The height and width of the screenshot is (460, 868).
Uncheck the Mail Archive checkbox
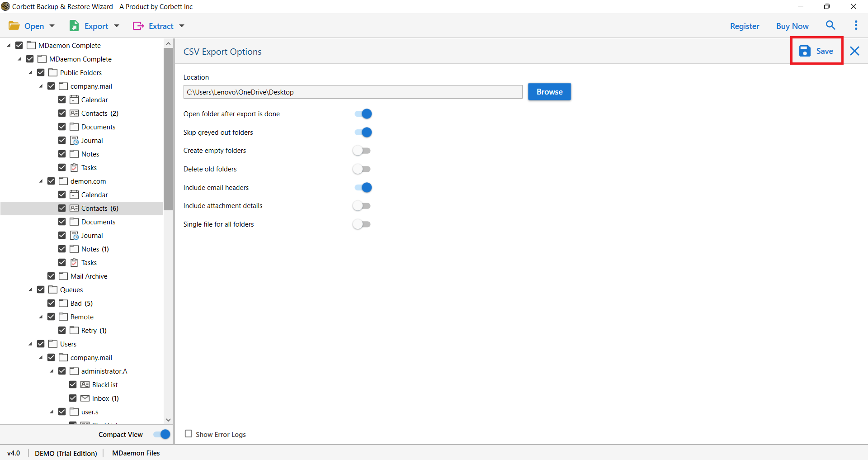[51, 276]
